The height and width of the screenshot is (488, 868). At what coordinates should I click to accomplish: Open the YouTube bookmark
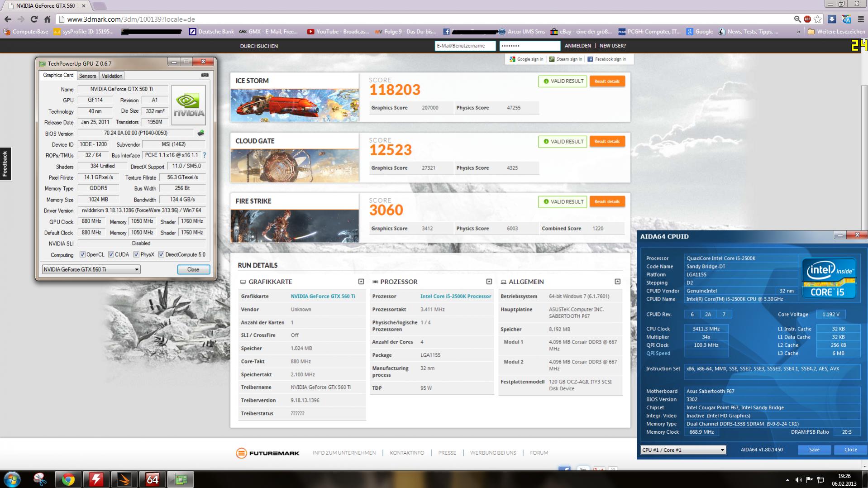pyautogui.click(x=338, y=32)
